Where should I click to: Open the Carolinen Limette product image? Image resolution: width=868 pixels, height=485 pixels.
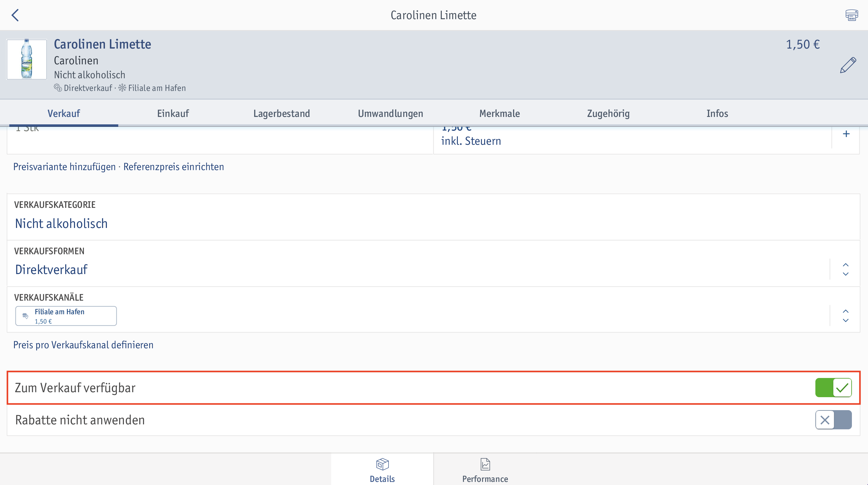pos(27,59)
